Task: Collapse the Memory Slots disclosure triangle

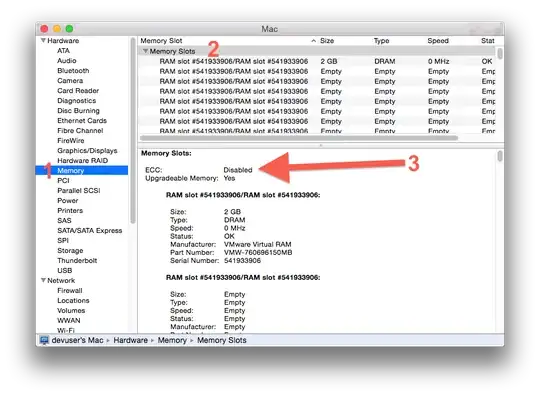Action: tap(145, 51)
